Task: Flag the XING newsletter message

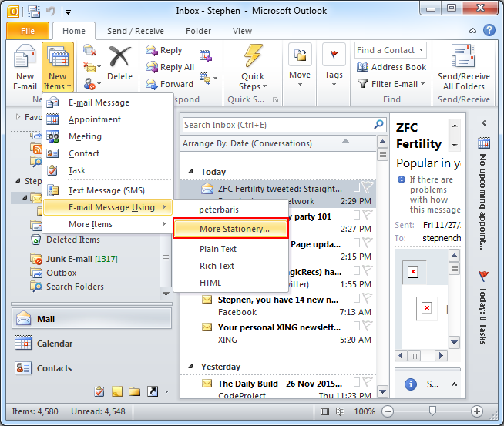Action: click(368, 326)
